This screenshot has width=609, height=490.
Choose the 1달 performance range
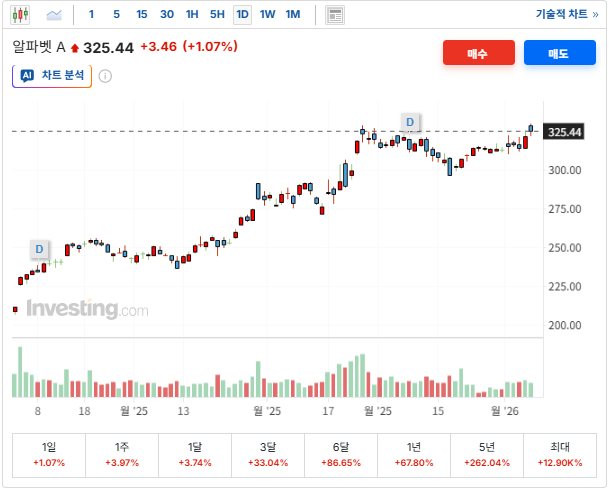tap(195, 455)
